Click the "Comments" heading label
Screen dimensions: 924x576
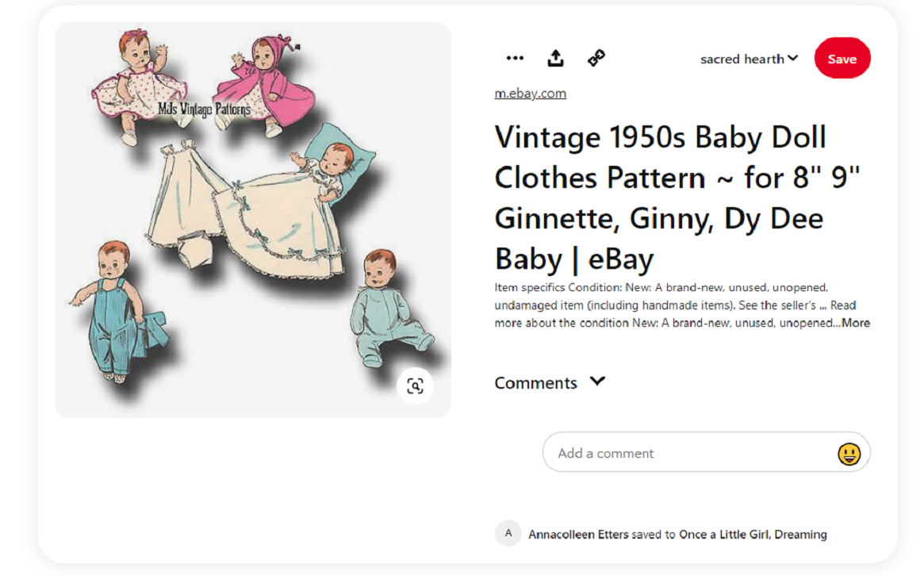tap(535, 383)
